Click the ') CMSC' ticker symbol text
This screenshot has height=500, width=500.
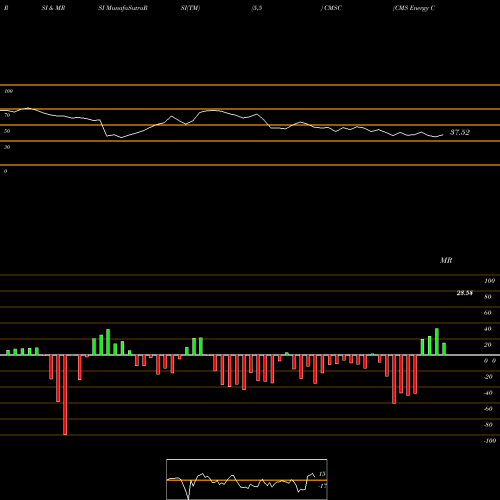(331, 8)
